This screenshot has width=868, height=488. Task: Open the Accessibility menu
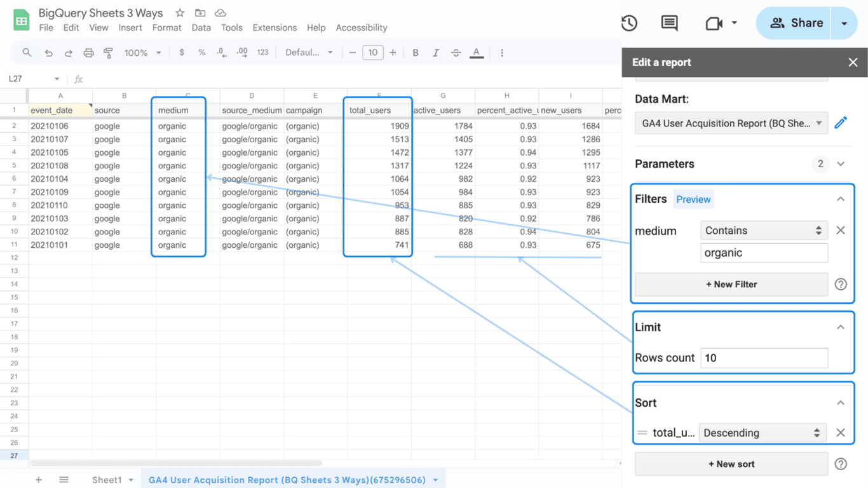[x=362, y=27]
